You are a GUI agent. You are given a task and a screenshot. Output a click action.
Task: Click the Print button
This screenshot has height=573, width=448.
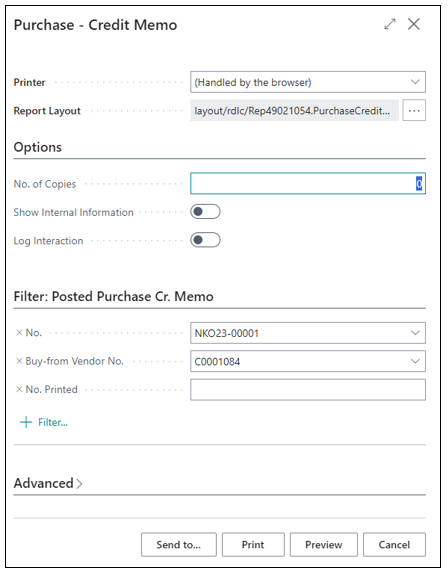[253, 544]
